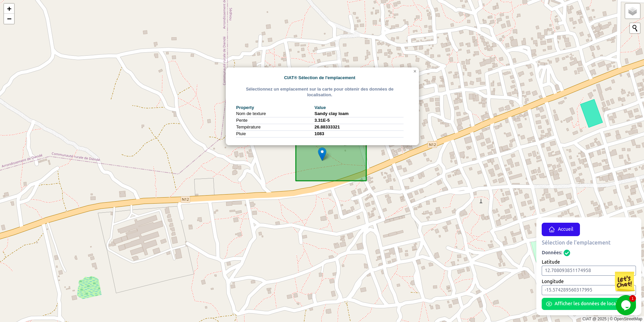The height and width of the screenshot is (322, 644).
Task: Click the Sandy clay loam texture value
Action: (x=331, y=114)
